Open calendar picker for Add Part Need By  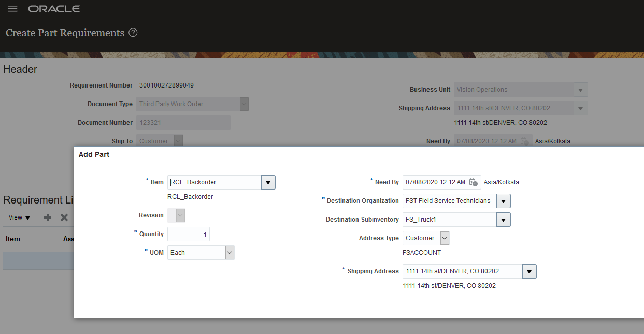pyautogui.click(x=474, y=182)
